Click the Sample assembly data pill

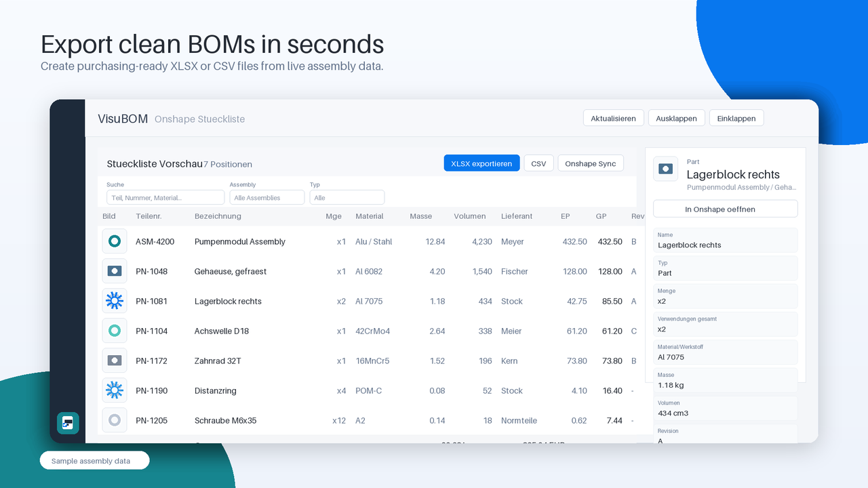tap(94, 461)
